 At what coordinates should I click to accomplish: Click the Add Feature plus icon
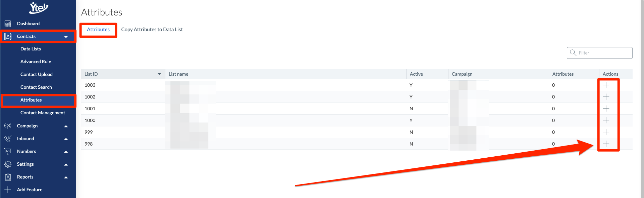click(x=8, y=190)
